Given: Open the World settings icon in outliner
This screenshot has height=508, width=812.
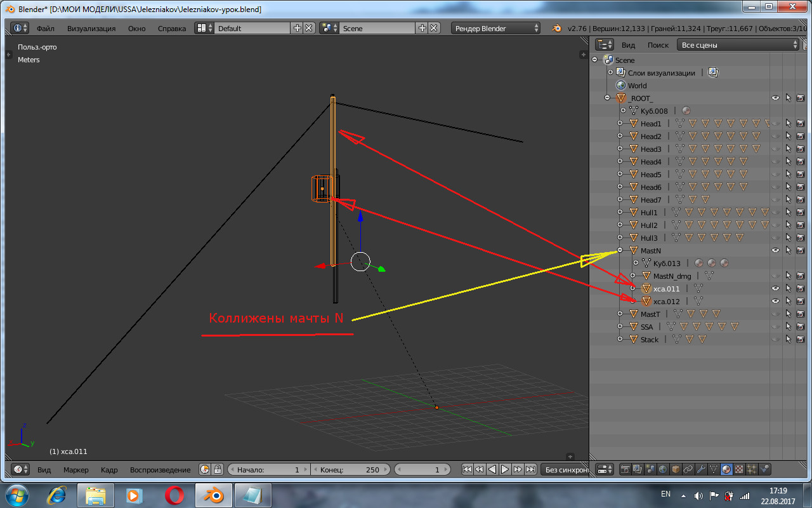Looking at the screenshot, I should (x=621, y=86).
